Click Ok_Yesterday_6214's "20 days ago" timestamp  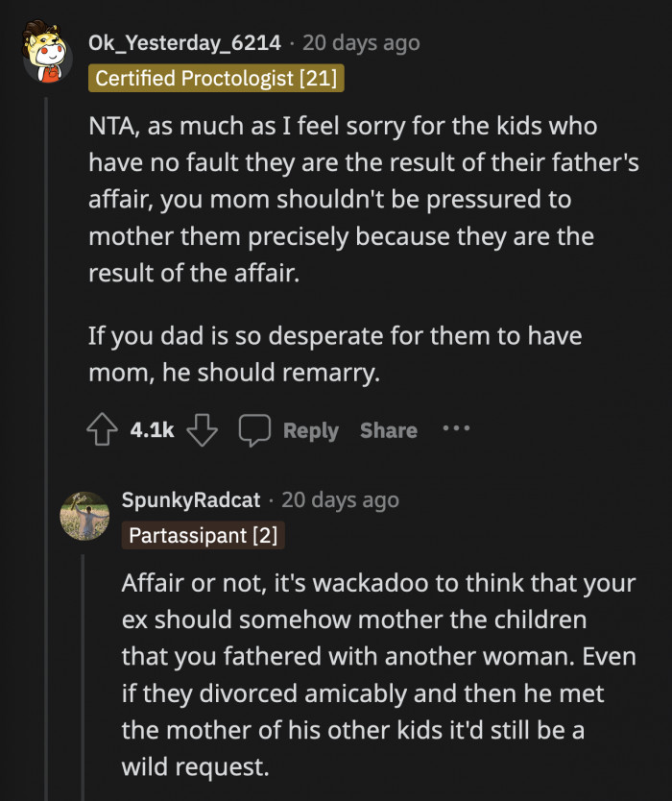[x=361, y=42]
